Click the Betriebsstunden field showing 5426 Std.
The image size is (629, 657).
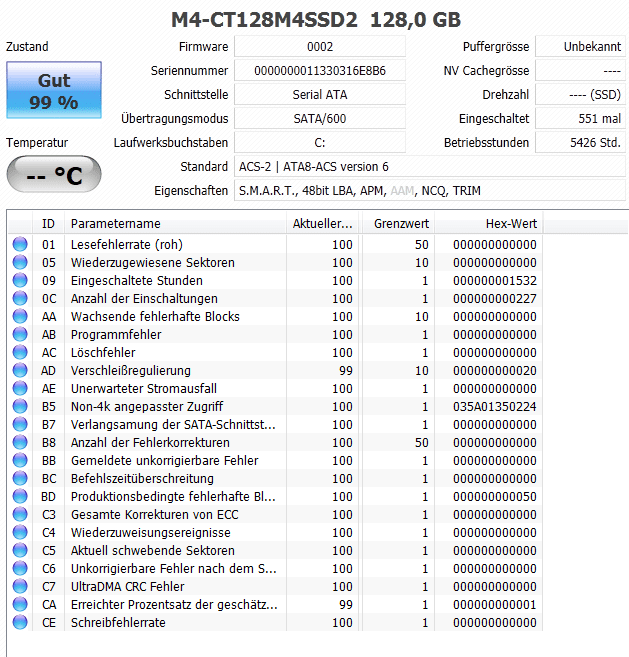(580, 142)
